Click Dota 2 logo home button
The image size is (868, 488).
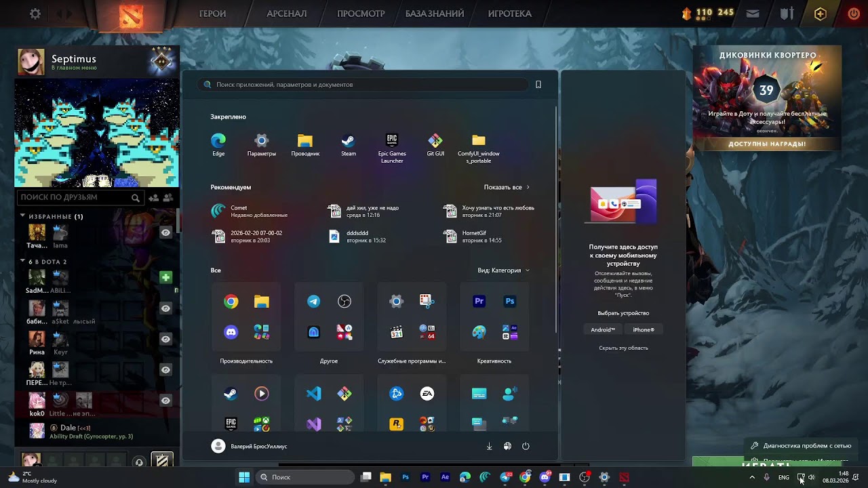[131, 15]
